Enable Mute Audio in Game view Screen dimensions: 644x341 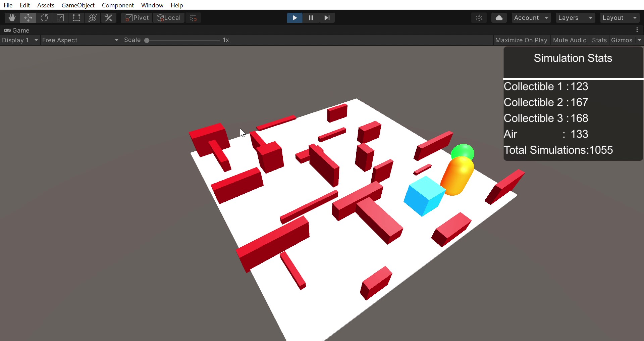tap(570, 40)
